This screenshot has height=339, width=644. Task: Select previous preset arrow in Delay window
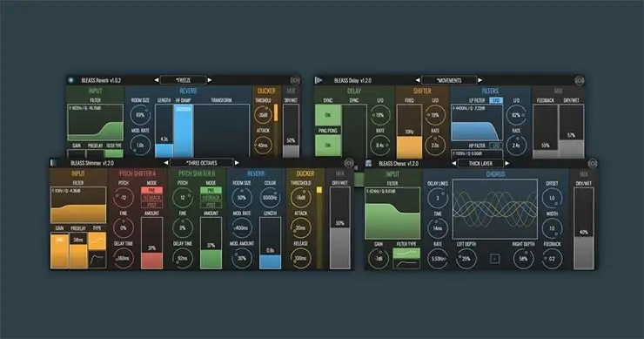(x=417, y=80)
